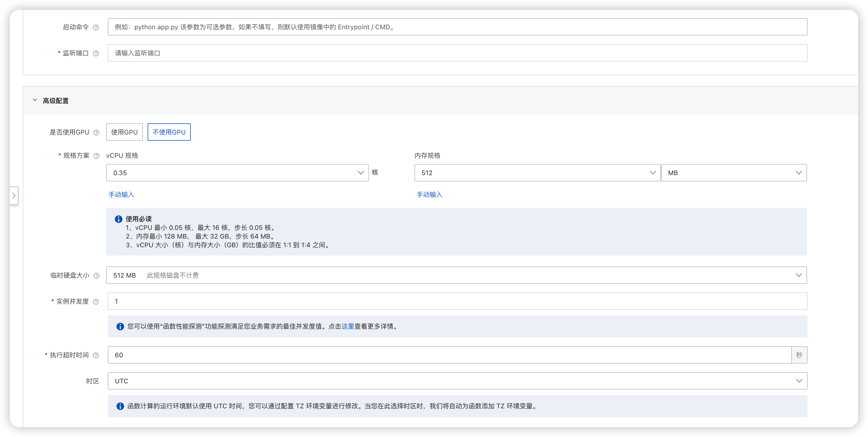Click 手动输入 link under 内存规格
Screen dimensions: 868x437
[x=429, y=195]
